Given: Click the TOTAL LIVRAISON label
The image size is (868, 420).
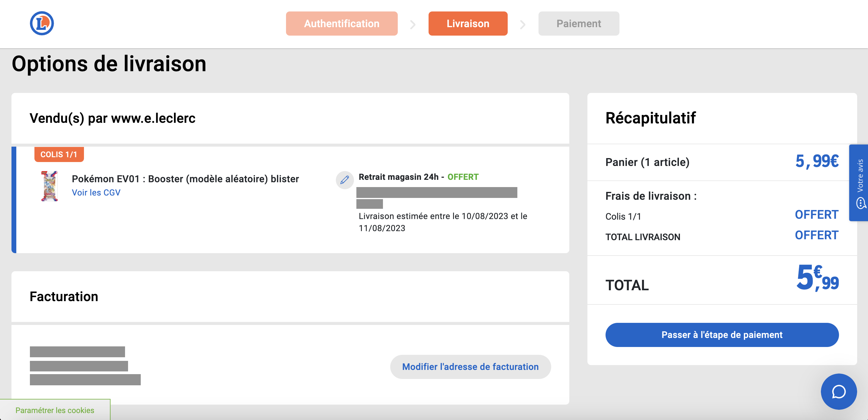Looking at the screenshot, I should [643, 237].
